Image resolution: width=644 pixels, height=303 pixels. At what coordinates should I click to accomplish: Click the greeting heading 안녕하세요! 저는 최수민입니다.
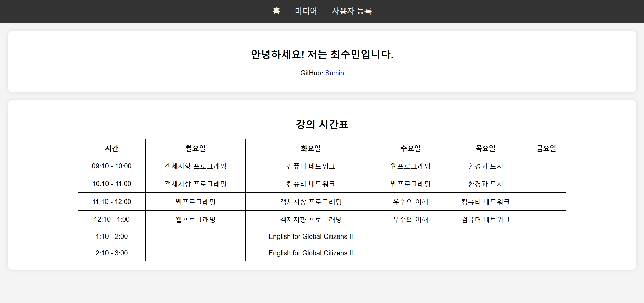[x=322, y=55]
